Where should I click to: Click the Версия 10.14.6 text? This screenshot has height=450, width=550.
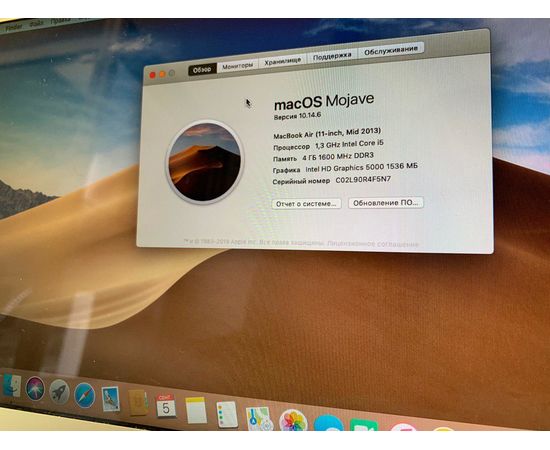click(x=297, y=116)
